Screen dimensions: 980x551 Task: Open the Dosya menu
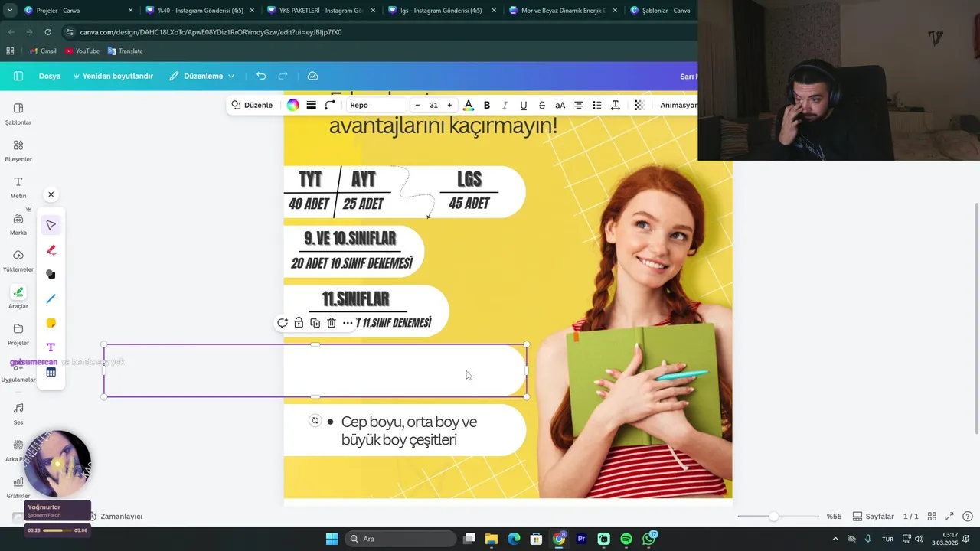pyautogui.click(x=50, y=76)
